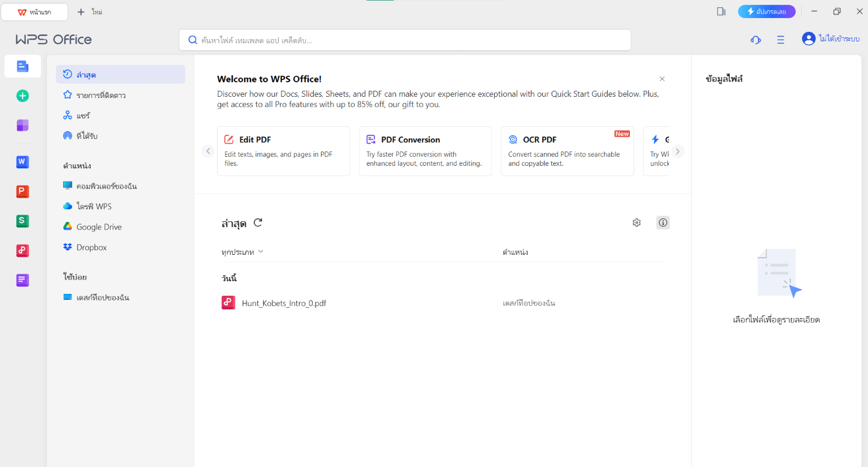Toggle the file info panel icon

662,223
